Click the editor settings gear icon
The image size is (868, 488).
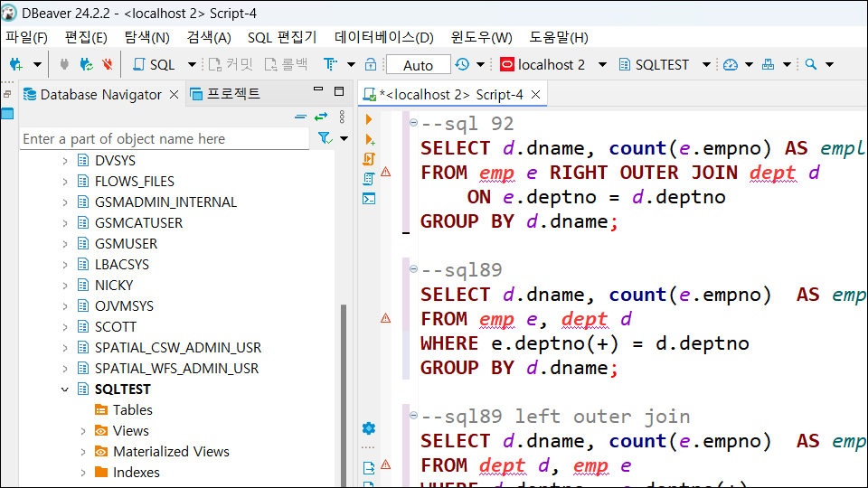[369, 428]
